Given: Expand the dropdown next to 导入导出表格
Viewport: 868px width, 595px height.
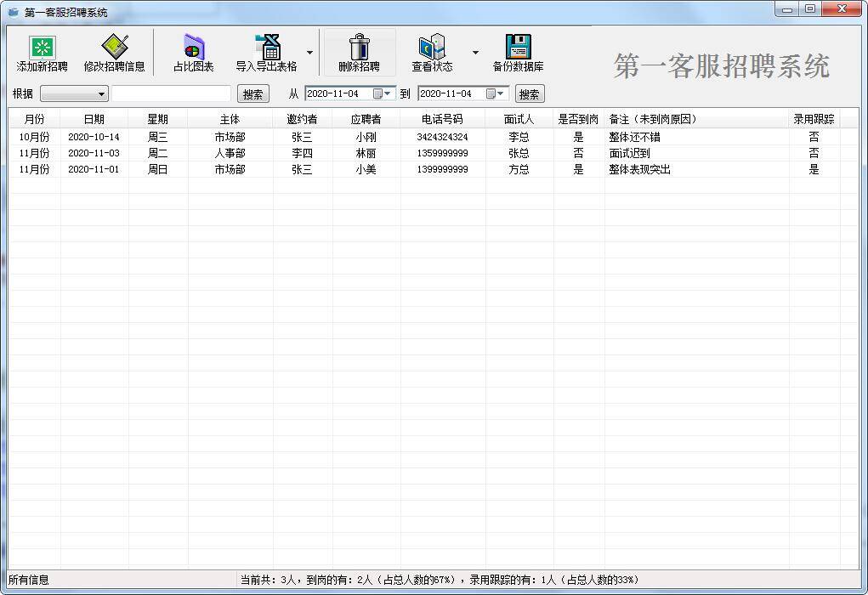Looking at the screenshot, I should point(309,52).
